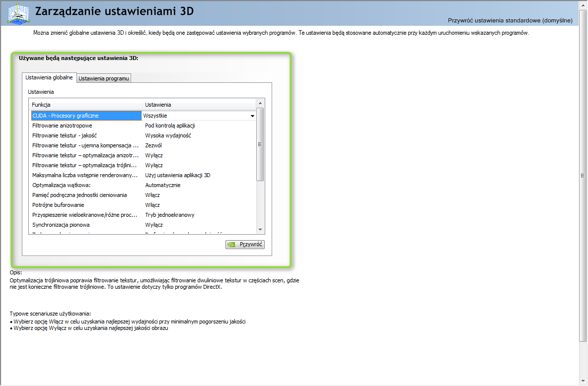The width and height of the screenshot is (588, 386).
Task: Click the settings list scrollbar thumb
Action: click(x=260, y=144)
